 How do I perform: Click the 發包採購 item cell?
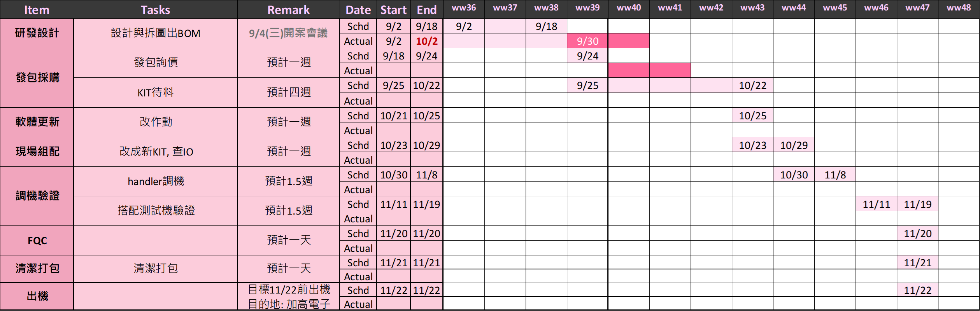(x=37, y=78)
